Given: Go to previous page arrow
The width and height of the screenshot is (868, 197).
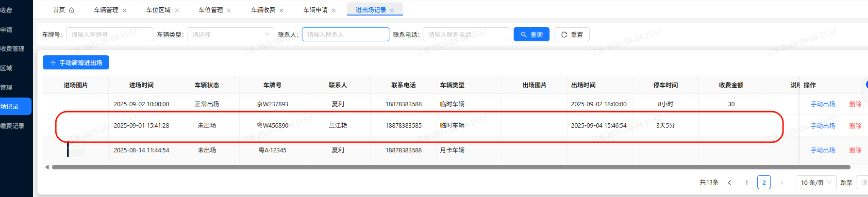Looking at the screenshot, I should point(729,182).
